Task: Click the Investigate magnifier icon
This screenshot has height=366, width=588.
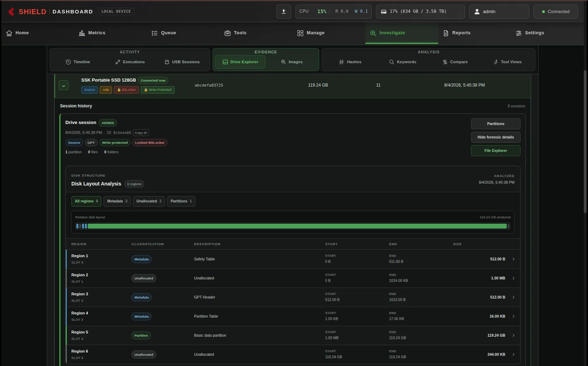Action: pos(373,33)
